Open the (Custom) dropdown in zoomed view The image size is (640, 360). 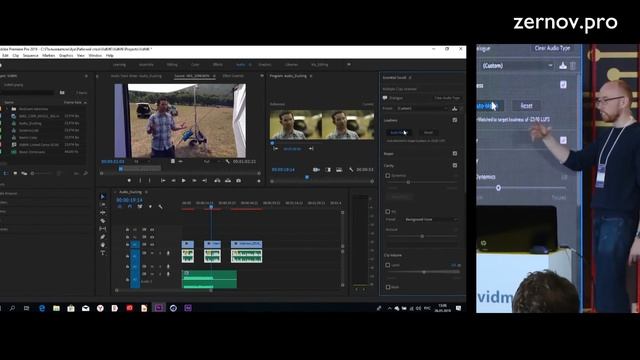pos(517,66)
